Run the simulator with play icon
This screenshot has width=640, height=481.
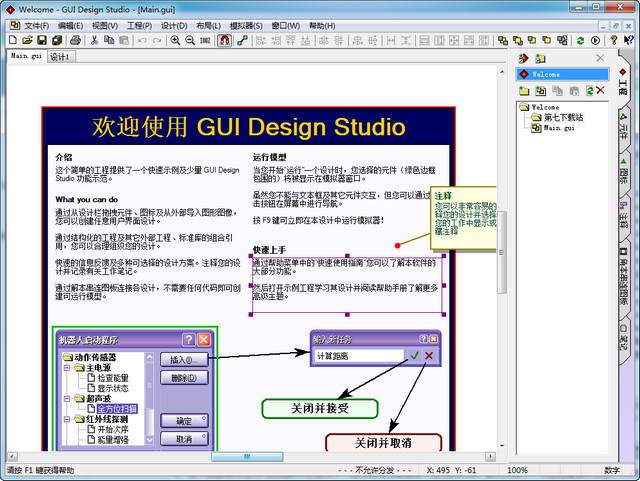pyautogui.click(x=595, y=40)
